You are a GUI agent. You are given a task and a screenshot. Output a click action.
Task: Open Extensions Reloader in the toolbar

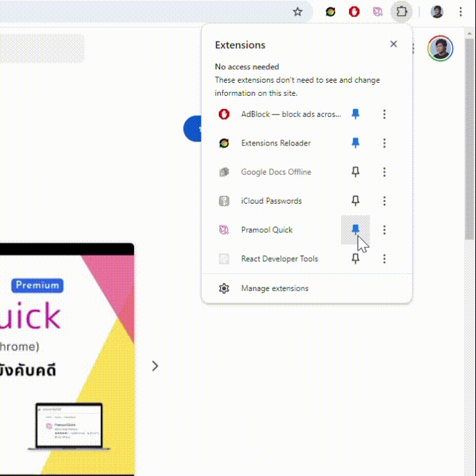(331, 12)
